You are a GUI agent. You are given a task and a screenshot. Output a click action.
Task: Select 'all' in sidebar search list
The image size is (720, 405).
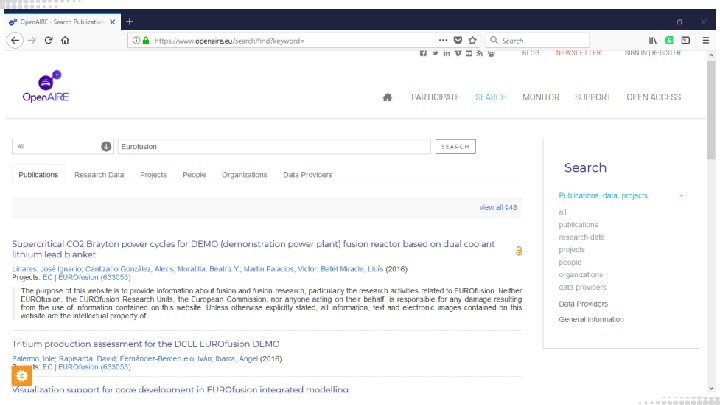[562, 212]
